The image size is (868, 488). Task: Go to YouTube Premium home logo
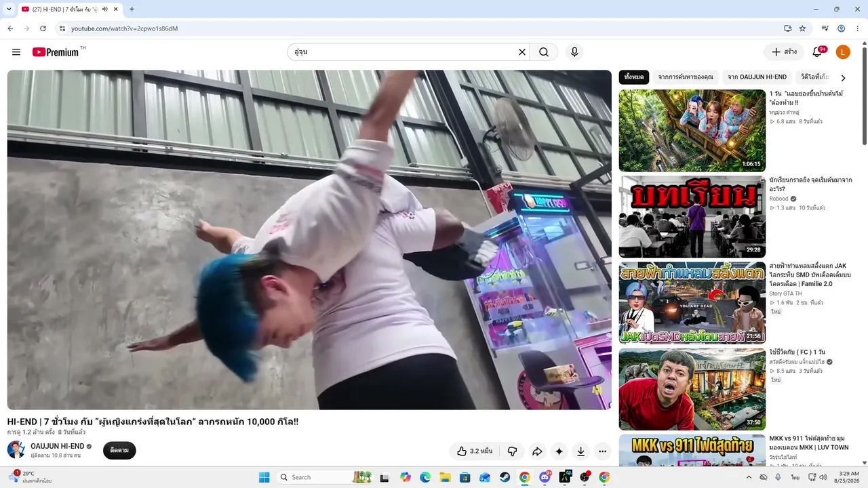[x=56, y=52]
